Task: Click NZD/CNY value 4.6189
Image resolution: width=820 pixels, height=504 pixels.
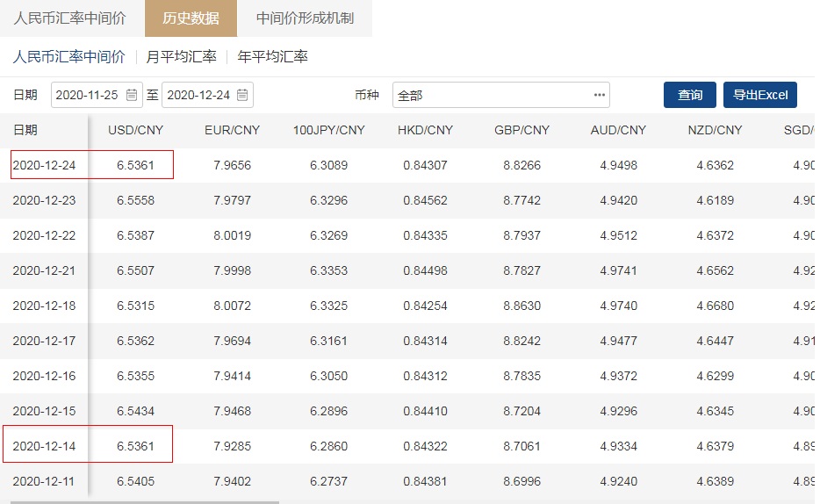Action: (715, 200)
